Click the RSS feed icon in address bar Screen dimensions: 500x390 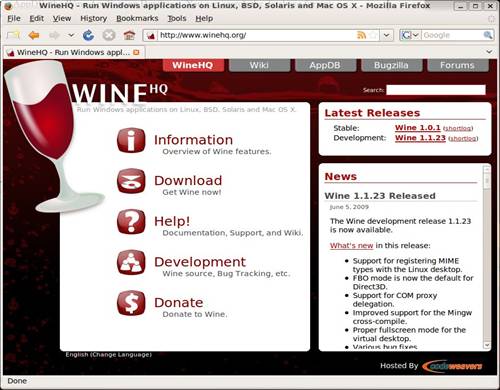(x=361, y=35)
